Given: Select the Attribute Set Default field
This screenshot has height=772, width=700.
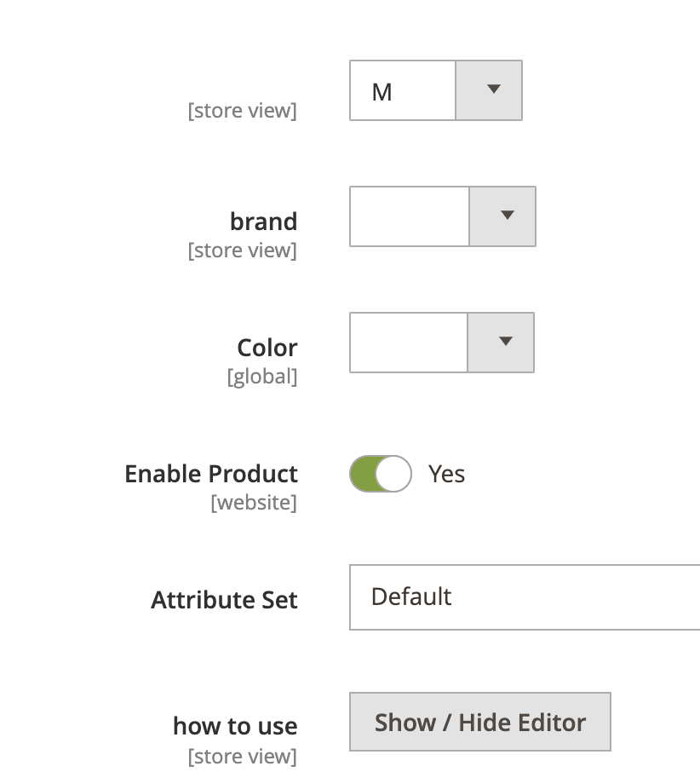Looking at the screenshot, I should (525, 597).
